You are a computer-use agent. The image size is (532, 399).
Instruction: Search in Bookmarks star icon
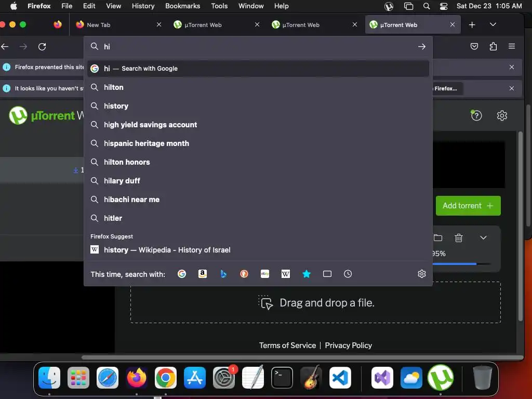(307, 274)
